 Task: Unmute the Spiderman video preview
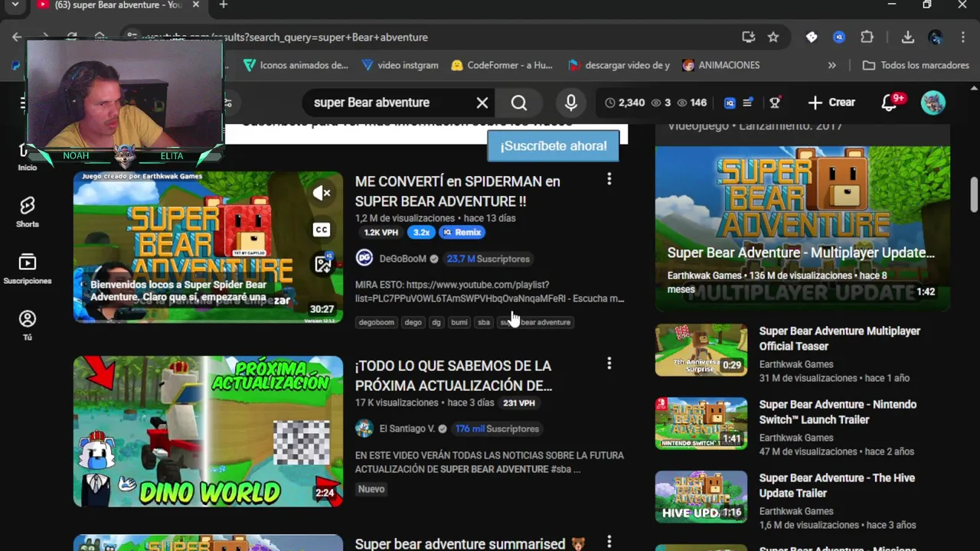(x=322, y=194)
